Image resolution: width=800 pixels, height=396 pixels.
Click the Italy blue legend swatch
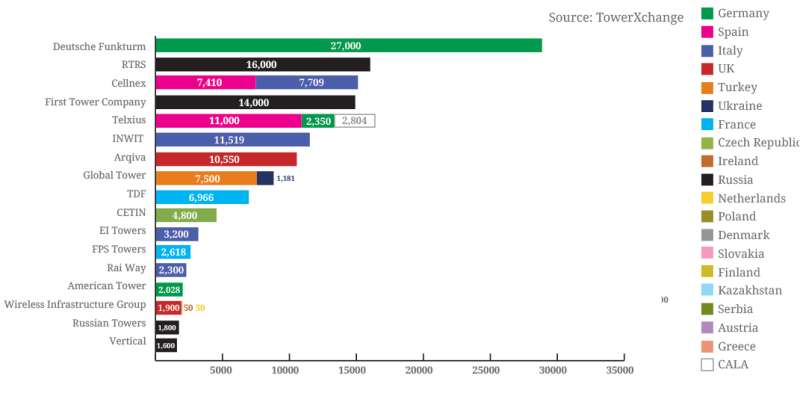pos(707,50)
